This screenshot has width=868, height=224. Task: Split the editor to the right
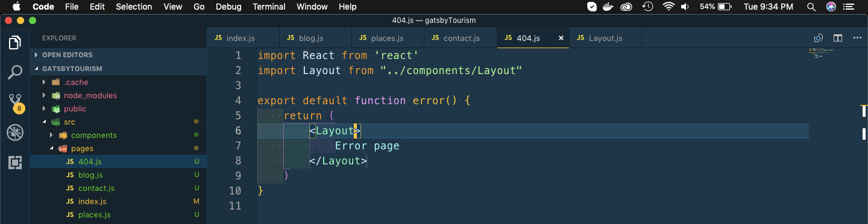838,38
